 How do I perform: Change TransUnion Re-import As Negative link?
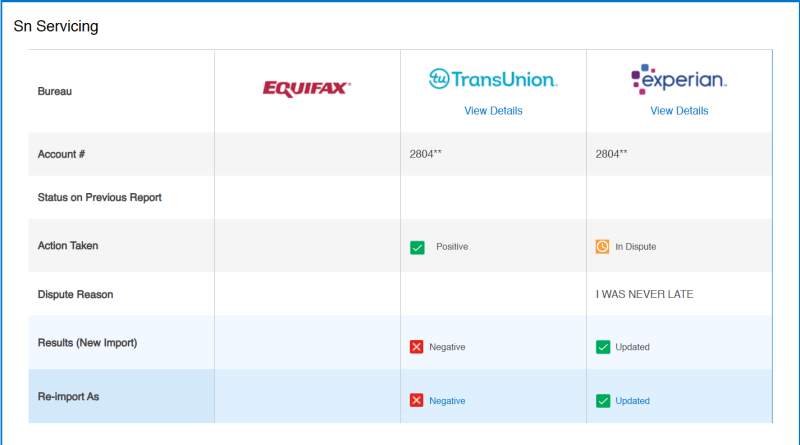point(447,401)
